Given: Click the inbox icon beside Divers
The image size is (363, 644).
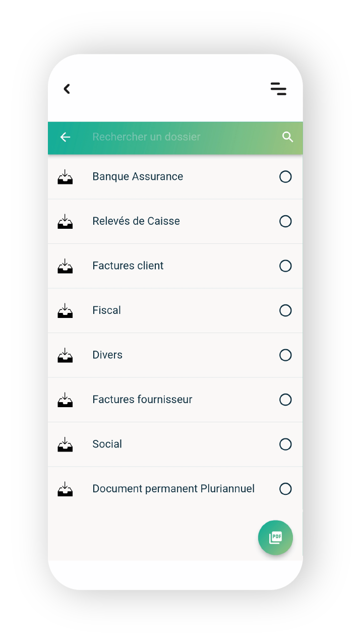Looking at the screenshot, I should click(x=65, y=355).
